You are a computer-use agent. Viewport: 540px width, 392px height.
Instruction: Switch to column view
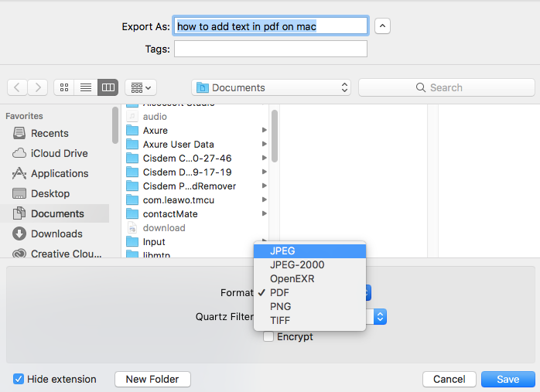108,87
